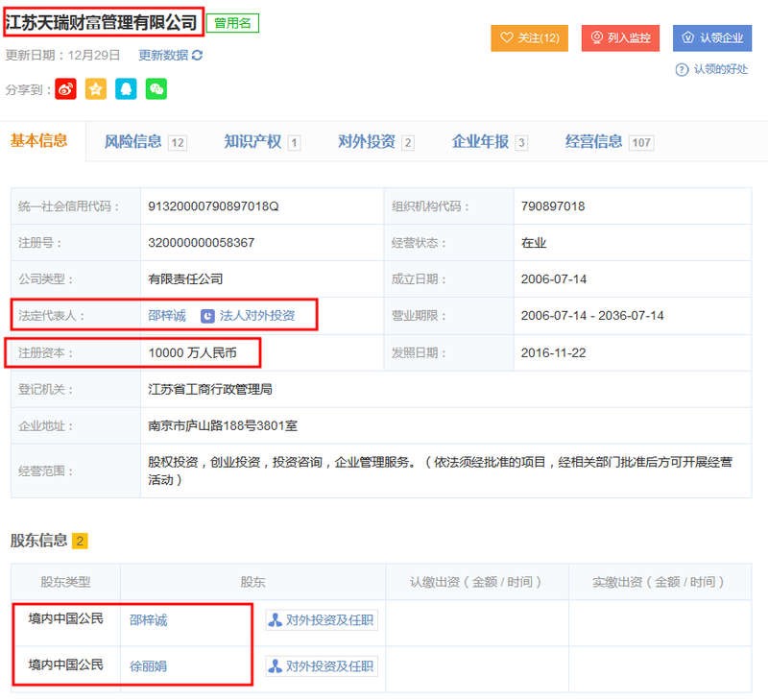The image size is (768, 700).
Task: Open shareholder 邵梓诚 profile link
Action: coord(149,620)
